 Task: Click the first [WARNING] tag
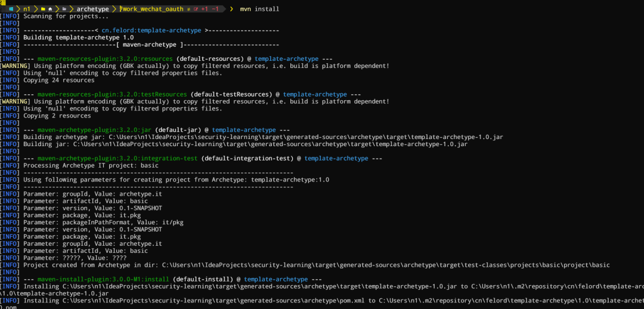pos(15,66)
